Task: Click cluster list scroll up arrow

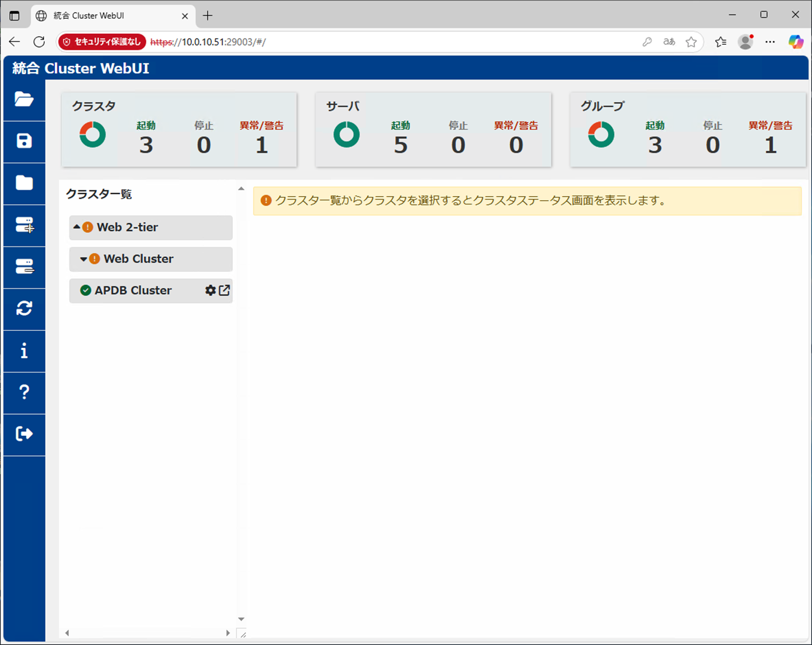Action: (241, 189)
